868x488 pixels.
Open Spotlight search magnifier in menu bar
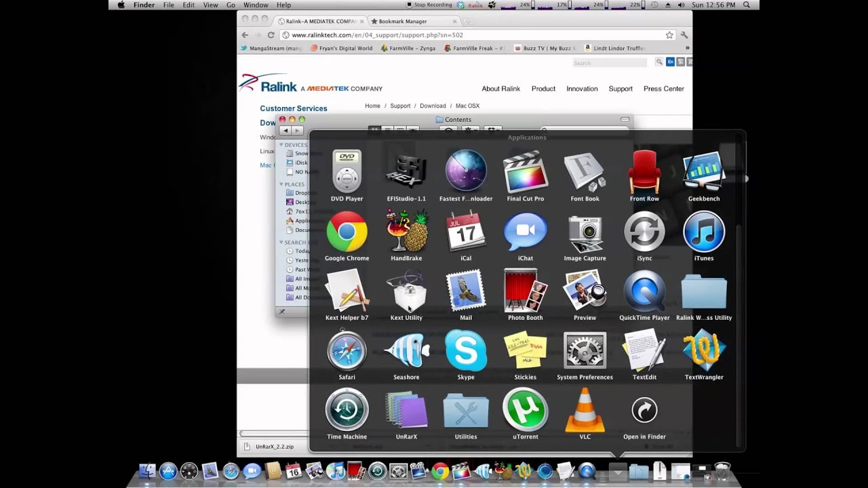747,5
